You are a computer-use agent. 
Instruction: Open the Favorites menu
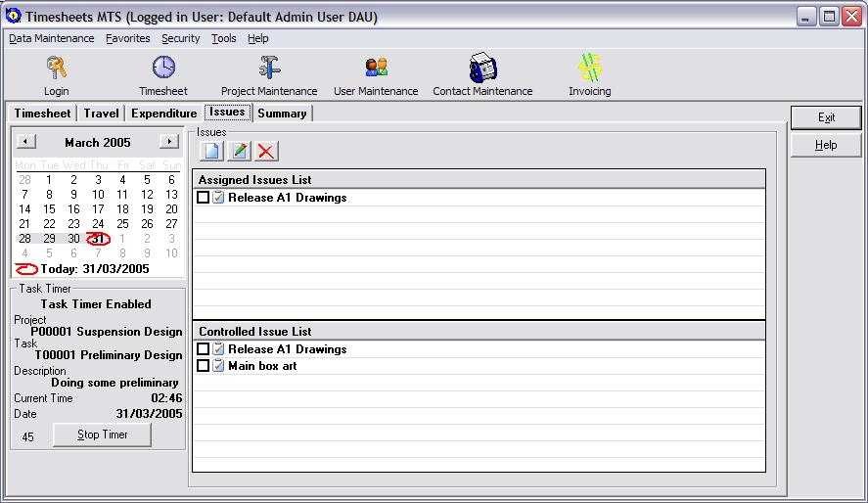point(128,38)
